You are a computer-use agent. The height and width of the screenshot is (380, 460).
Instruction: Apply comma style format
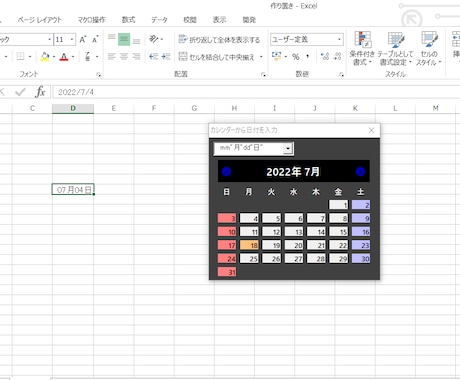coord(307,56)
